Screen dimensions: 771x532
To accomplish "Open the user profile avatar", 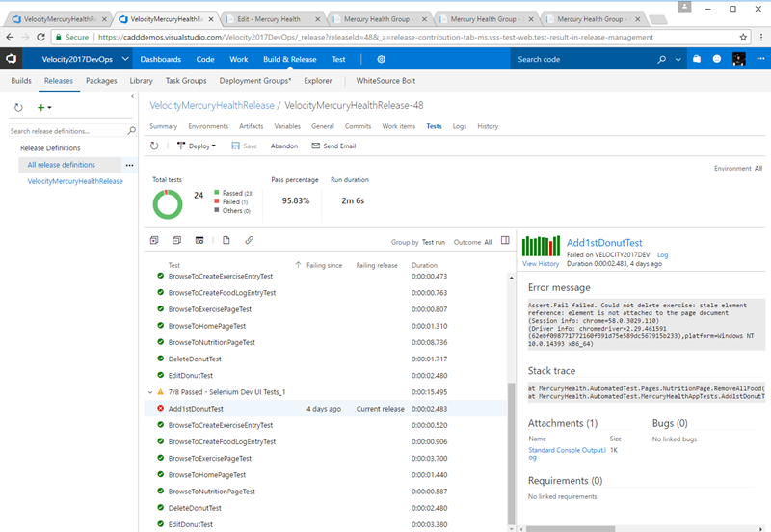I will pyautogui.click(x=738, y=59).
